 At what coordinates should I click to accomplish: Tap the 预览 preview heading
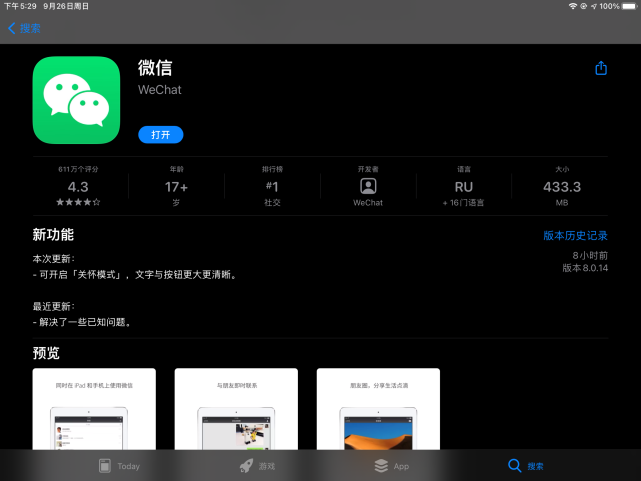coord(46,353)
